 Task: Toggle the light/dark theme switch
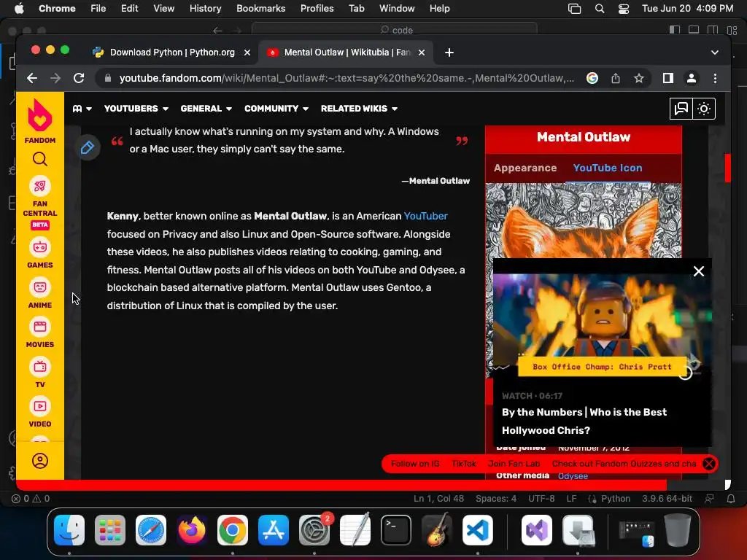click(704, 109)
